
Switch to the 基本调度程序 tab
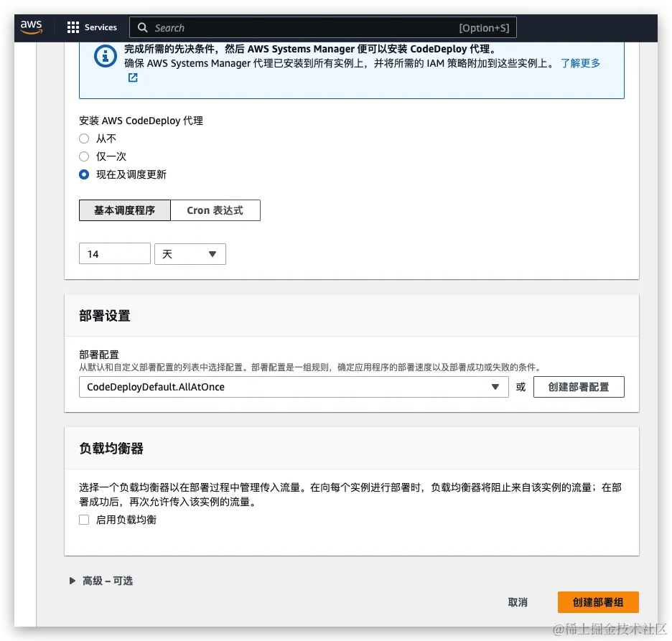[125, 210]
